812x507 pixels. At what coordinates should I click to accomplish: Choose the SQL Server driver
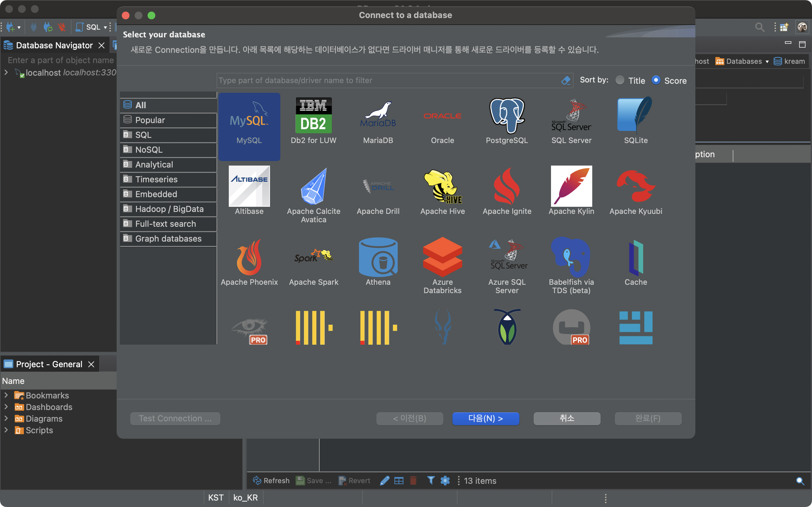(571, 121)
